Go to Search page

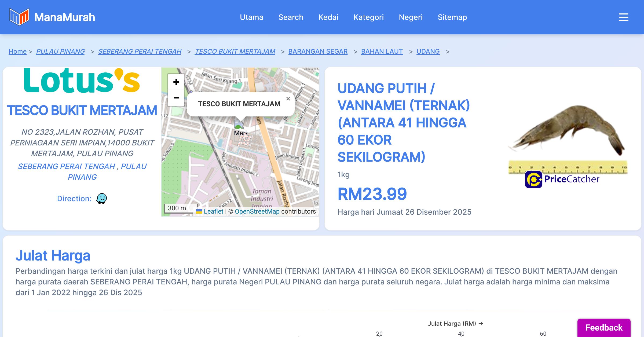[291, 17]
